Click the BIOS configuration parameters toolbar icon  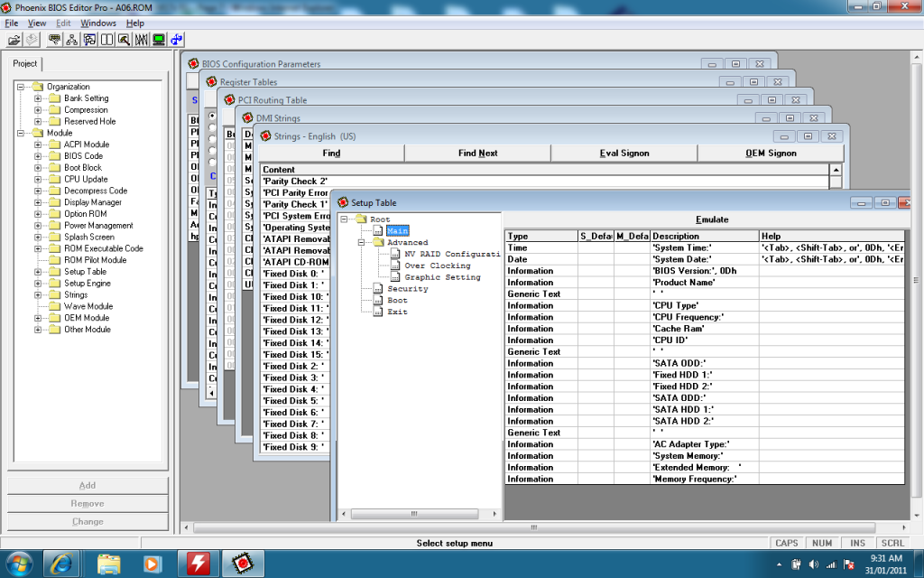click(55, 40)
